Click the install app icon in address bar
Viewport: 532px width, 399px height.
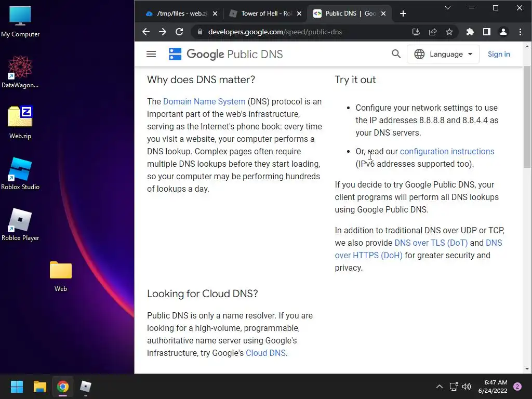click(x=416, y=32)
